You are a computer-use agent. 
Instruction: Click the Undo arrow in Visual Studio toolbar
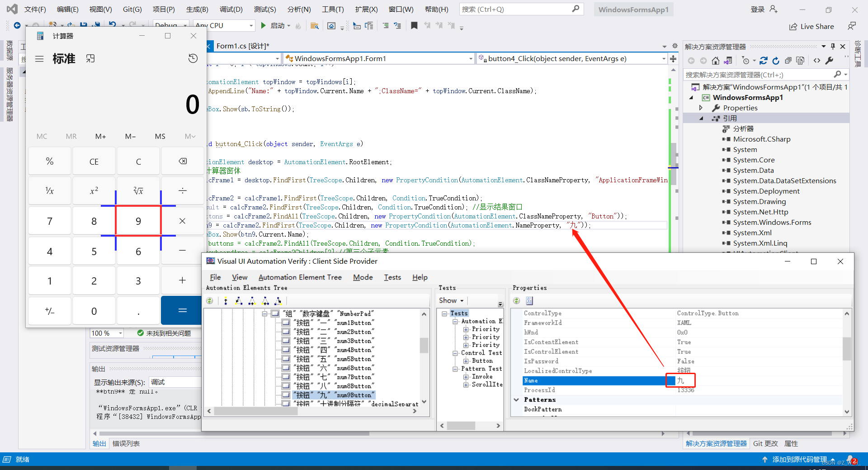click(113, 25)
